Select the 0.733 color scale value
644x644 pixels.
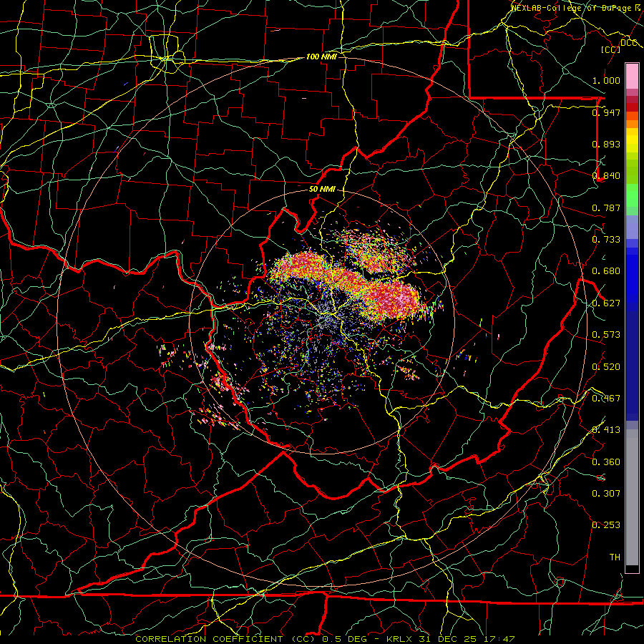606,240
